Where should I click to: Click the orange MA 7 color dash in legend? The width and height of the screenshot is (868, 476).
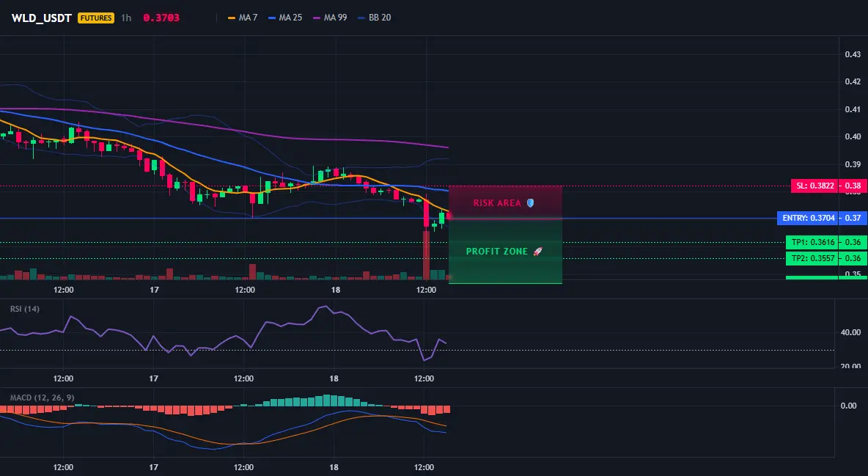(x=232, y=18)
